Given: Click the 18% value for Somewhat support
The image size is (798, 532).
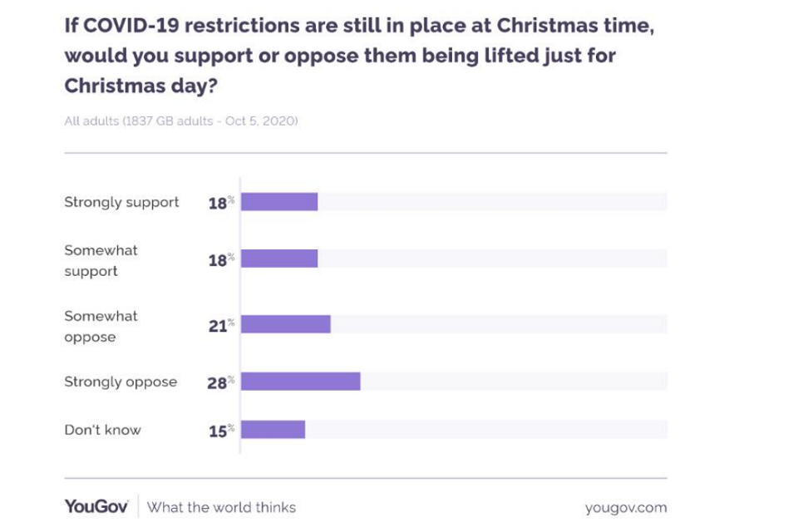Looking at the screenshot, I should [220, 259].
